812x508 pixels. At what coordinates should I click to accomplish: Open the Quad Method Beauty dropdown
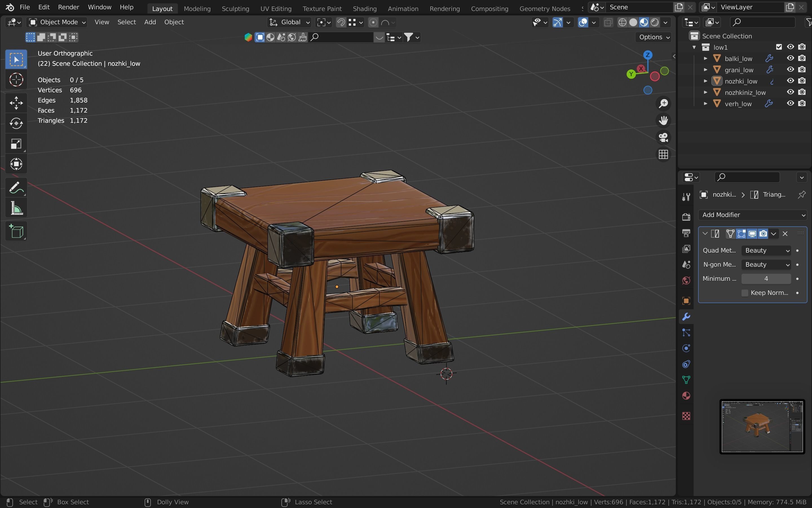pos(766,251)
